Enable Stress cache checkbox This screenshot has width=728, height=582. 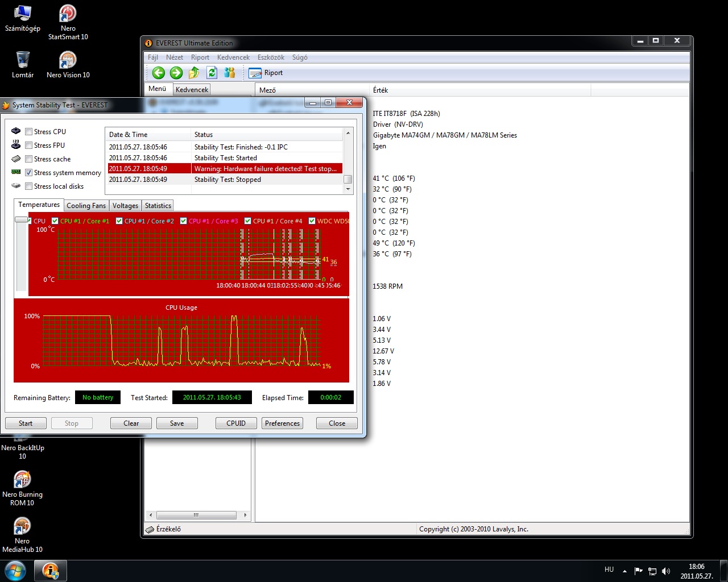tap(28, 159)
